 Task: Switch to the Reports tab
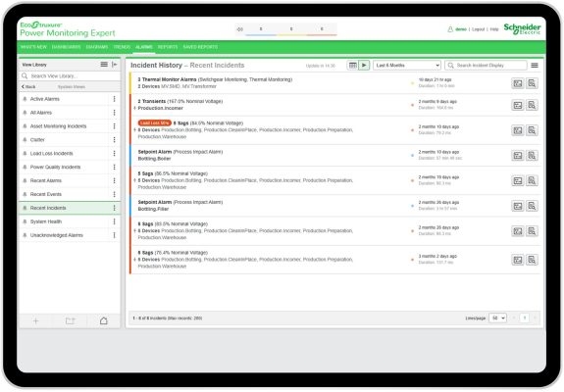[x=168, y=47]
